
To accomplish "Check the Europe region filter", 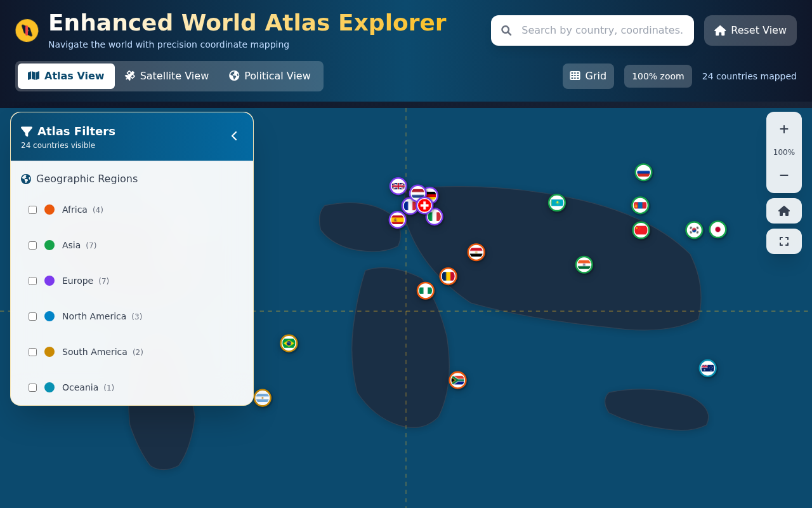I will pos(32,281).
